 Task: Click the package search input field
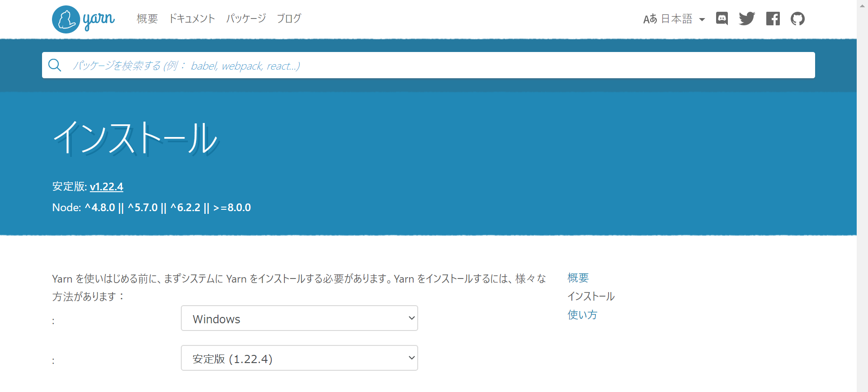316,65
